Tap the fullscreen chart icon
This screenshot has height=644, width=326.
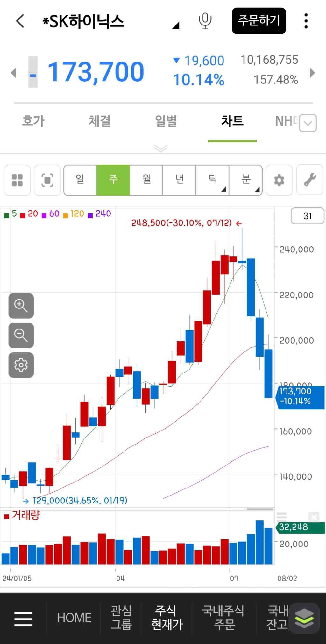(x=47, y=180)
